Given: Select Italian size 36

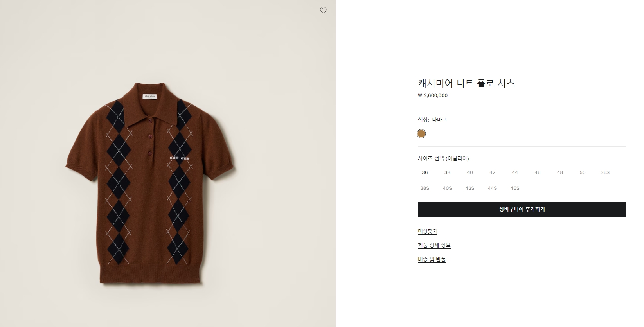Looking at the screenshot, I should [x=425, y=172].
